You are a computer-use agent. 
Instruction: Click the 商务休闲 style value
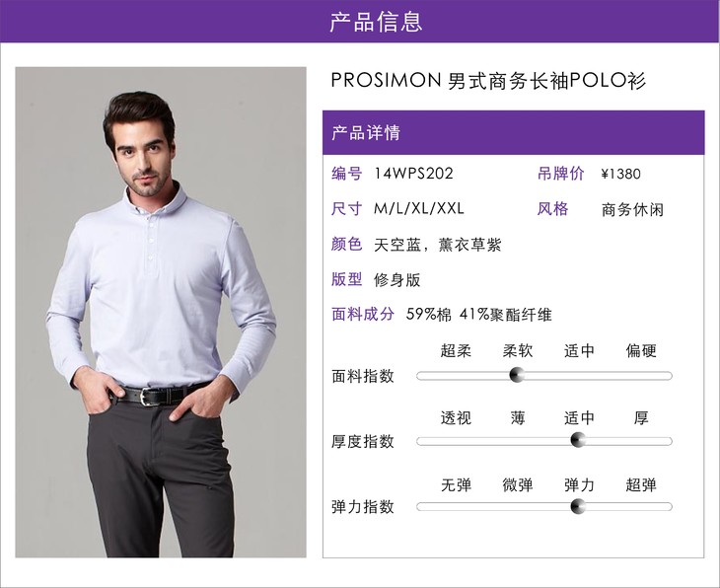632,209
